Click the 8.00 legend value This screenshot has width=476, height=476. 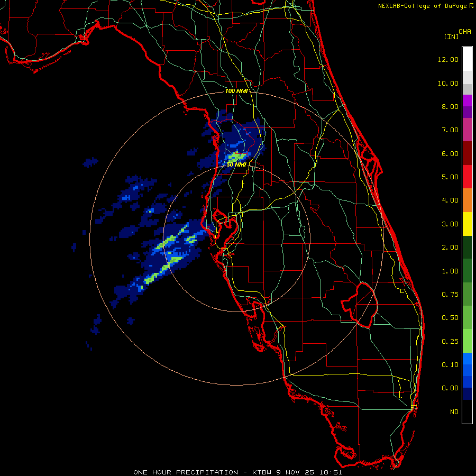[x=450, y=106]
